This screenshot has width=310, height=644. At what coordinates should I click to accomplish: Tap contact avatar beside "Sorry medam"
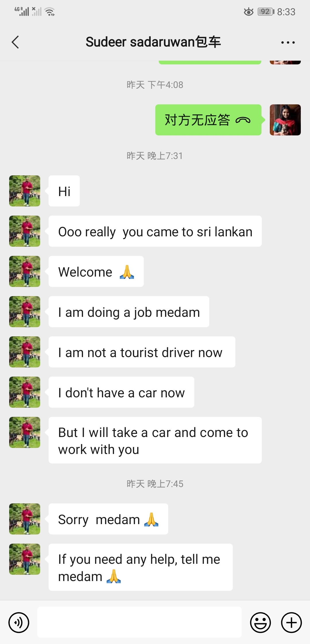point(25,519)
